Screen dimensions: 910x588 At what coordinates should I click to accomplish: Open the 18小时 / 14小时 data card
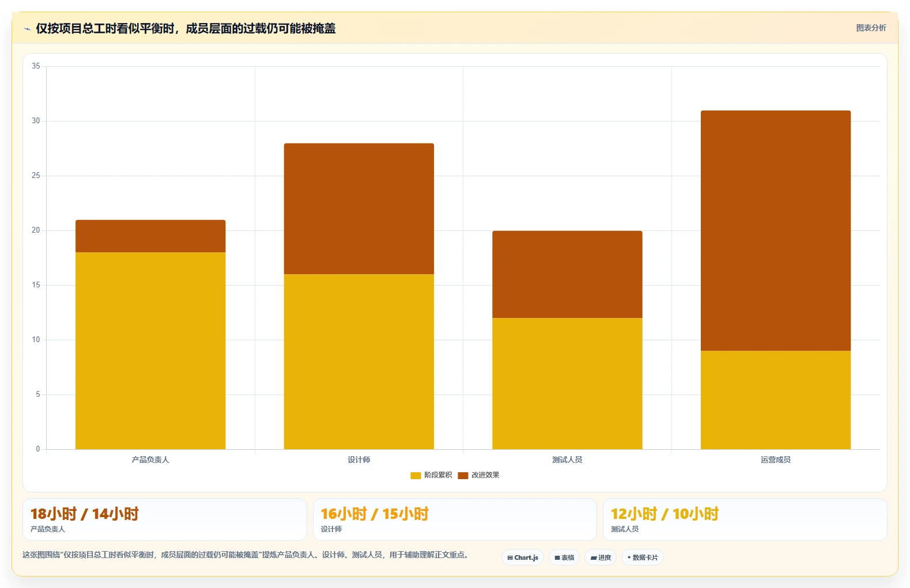165,519
